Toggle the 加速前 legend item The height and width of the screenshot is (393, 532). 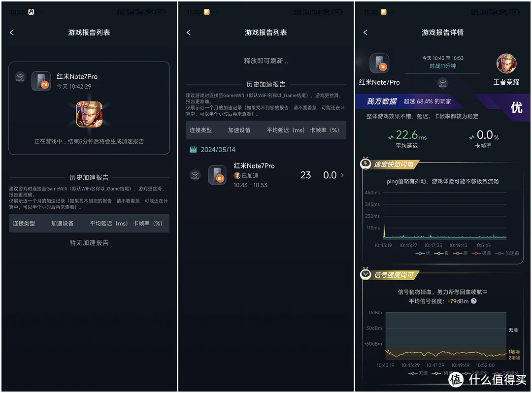[507, 253]
